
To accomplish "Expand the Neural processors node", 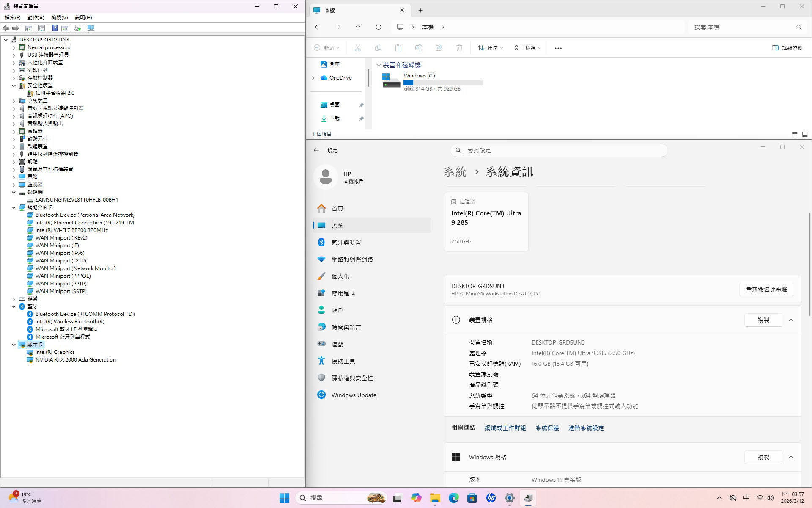I will (x=14, y=47).
